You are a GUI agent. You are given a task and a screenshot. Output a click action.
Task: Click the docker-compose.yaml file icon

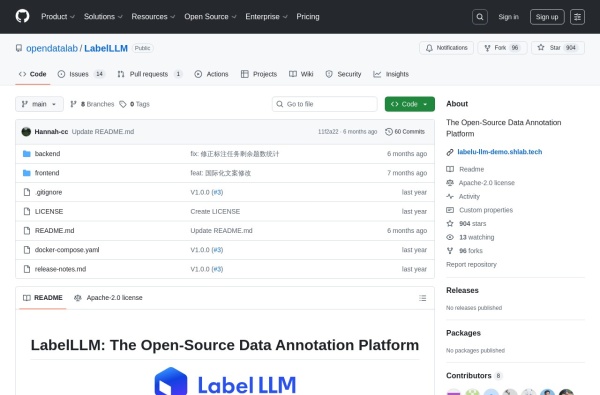pyautogui.click(x=27, y=250)
